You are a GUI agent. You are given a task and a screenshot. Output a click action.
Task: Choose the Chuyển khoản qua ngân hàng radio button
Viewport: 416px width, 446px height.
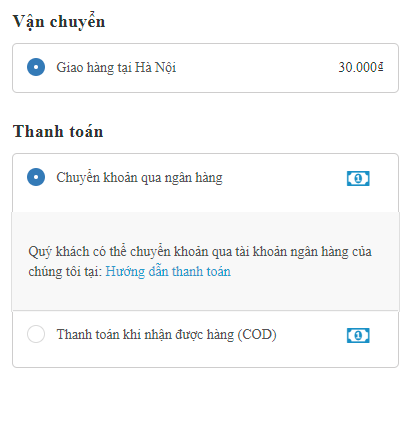(x=36, y=177)
